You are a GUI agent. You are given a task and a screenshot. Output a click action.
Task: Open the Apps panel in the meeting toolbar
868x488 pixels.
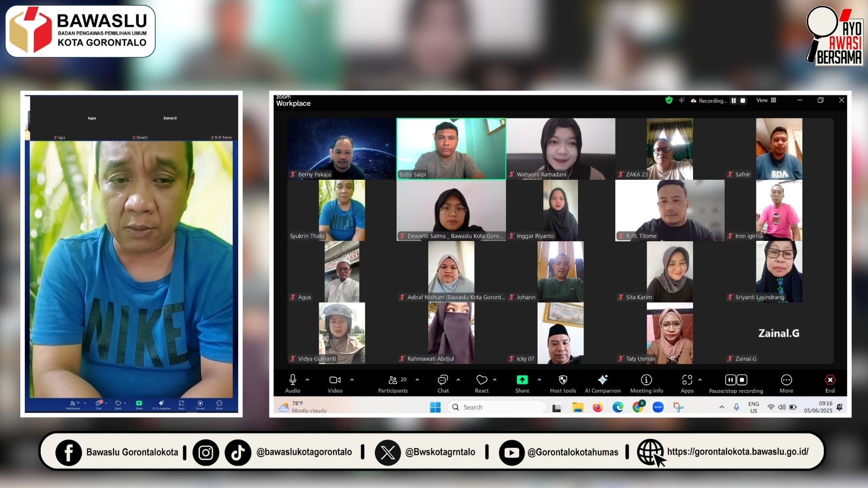687,384
